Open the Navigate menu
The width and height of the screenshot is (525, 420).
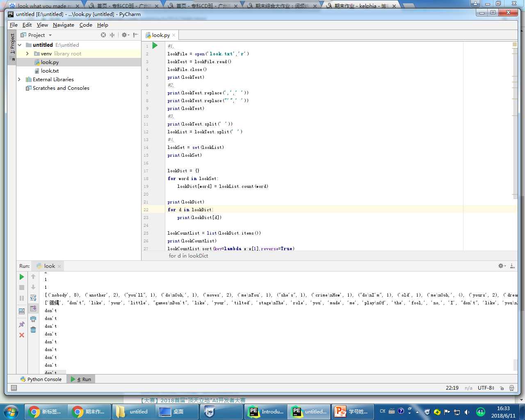point(64,25)
